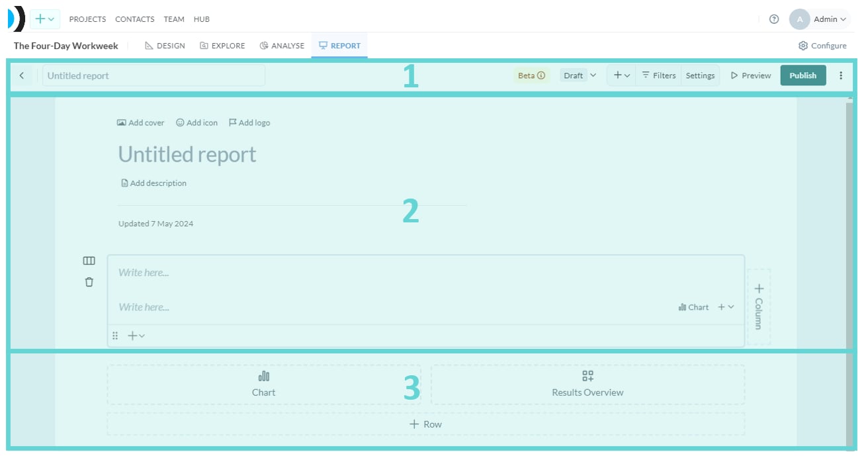
Task: Click 'Updated 7 May 2024' text
Action: 156,224
